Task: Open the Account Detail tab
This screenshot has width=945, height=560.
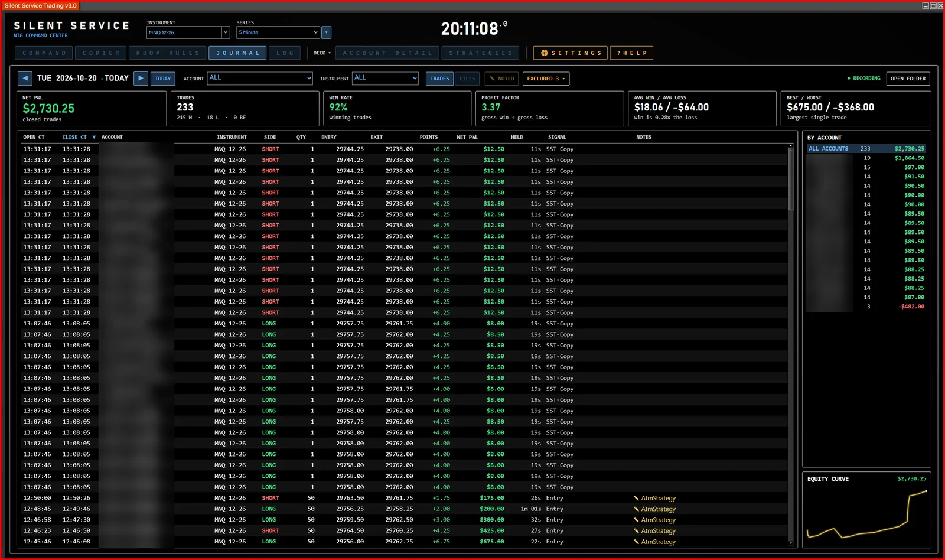Action: click(x=387, y=53)
